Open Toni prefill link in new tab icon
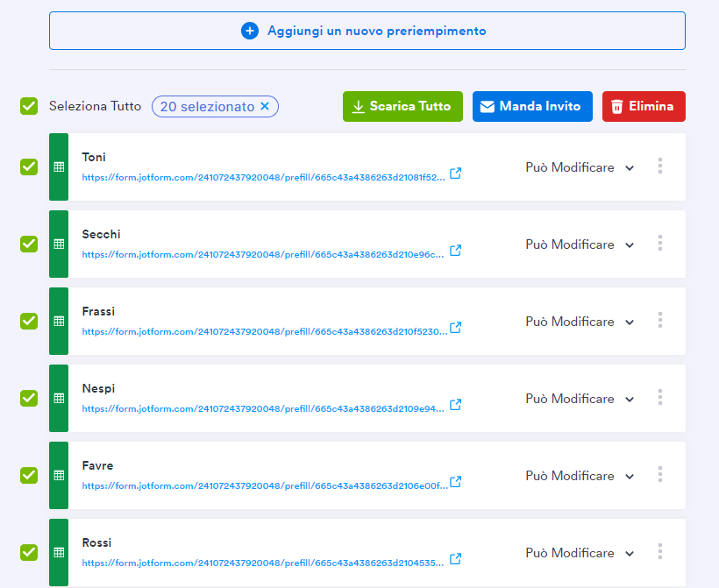The width and height of the screenshot is (719, 588). tap(455, 174)
